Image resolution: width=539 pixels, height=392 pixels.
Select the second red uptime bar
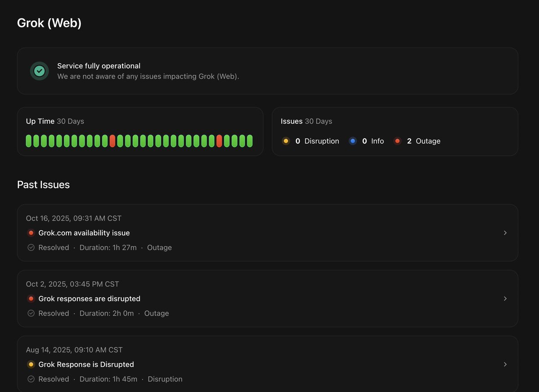pyautogui.click(x=219, y=141)
